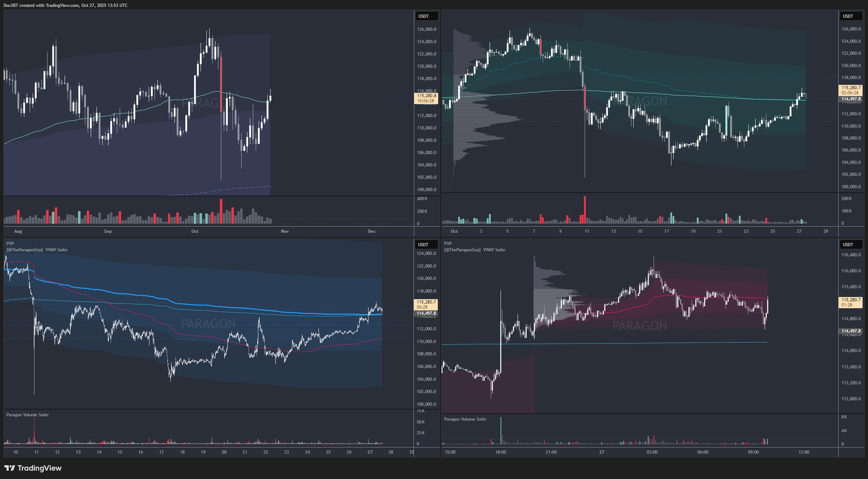
Task: Click the DocXBT created with TradingView.com header text
Action: point(66,5)
